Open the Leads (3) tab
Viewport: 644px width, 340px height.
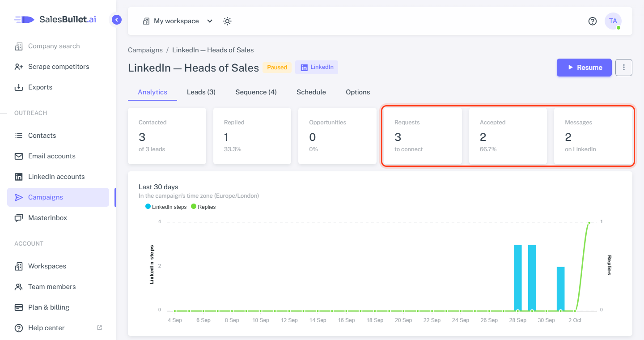(x=201, y=92)
